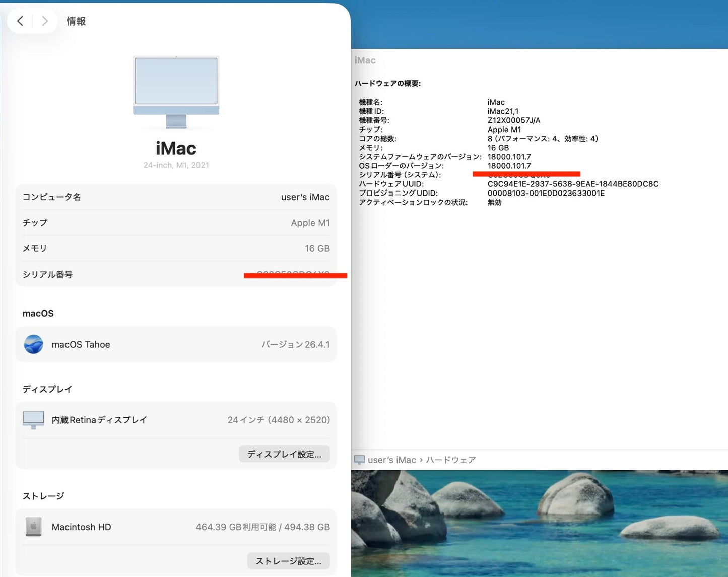Screen dimensions: 728x577
Task: Click the 24インチ (4480 × 2520) value
Action: (x=279, y=420)
